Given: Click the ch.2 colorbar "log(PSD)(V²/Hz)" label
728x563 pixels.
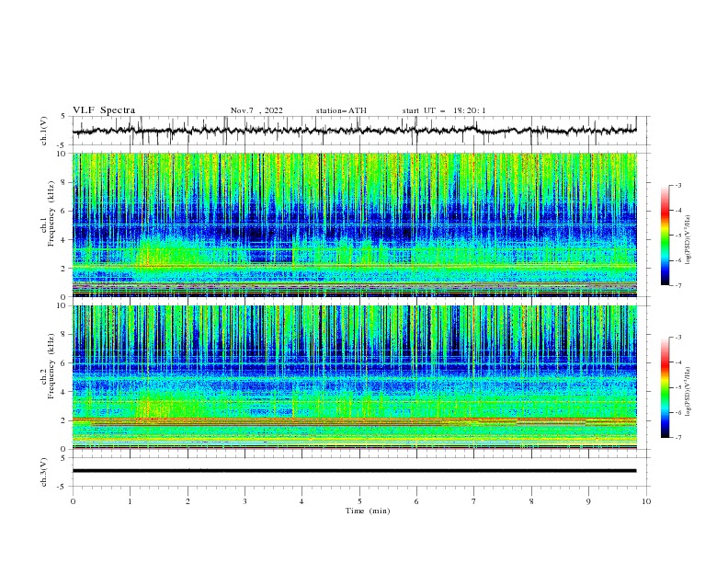Looking at the screenshot, I should coord(688,392).
